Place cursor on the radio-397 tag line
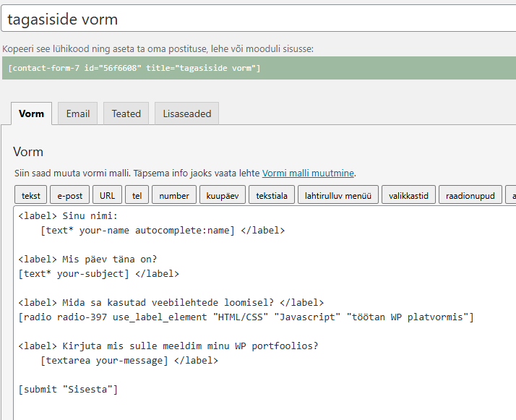 (246, 317)
